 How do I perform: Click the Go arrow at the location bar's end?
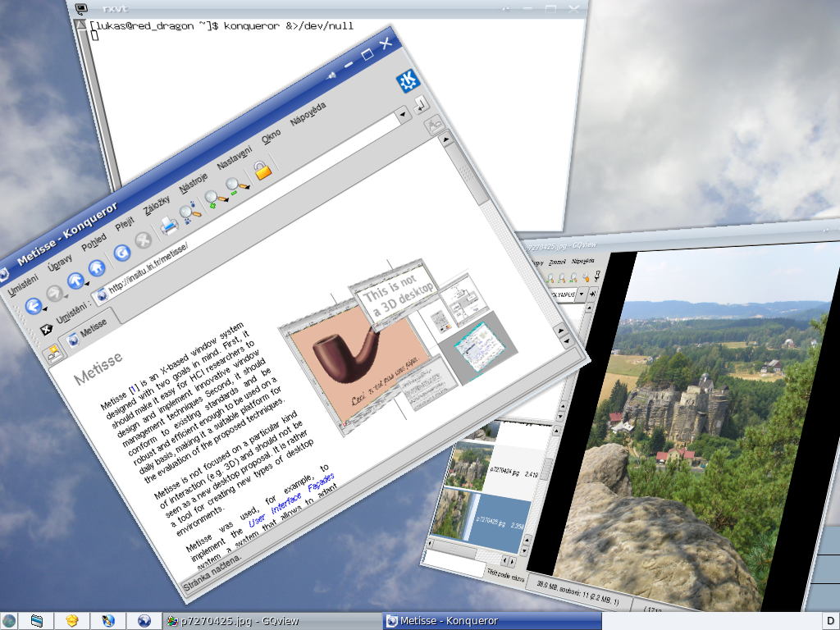421,104
